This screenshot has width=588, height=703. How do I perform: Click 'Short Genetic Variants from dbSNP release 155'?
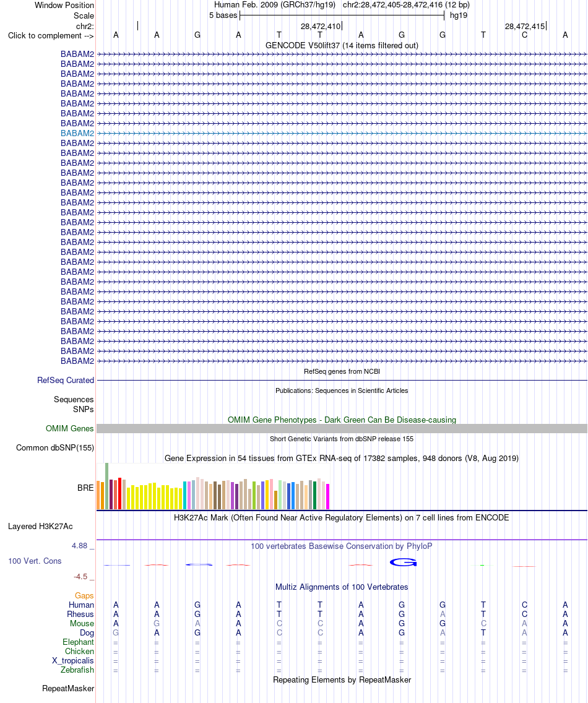click(x=342, y=439)
